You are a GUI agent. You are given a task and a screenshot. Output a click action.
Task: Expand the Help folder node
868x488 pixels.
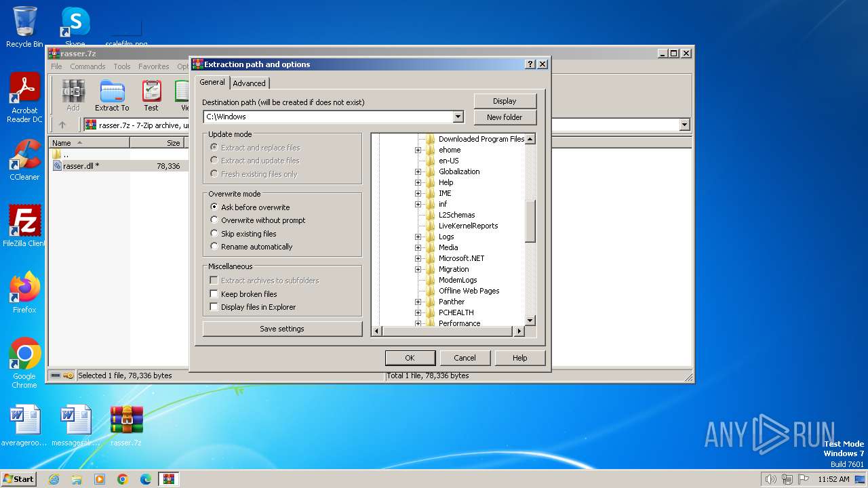click(x=418, y=182)
